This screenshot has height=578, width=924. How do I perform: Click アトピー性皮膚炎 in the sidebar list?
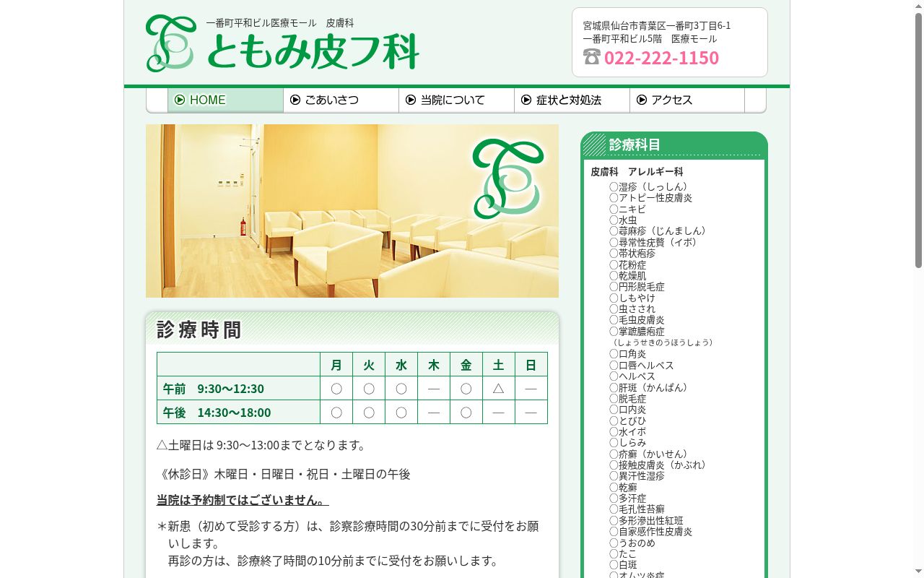[x=650, y=198]
